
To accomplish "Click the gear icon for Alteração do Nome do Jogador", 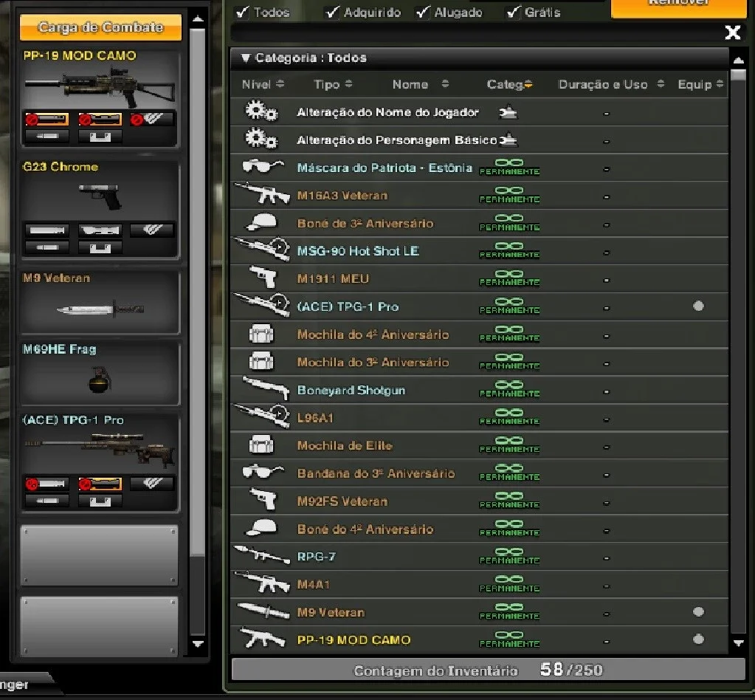I will pyautogui.click(x=261, y=111).
